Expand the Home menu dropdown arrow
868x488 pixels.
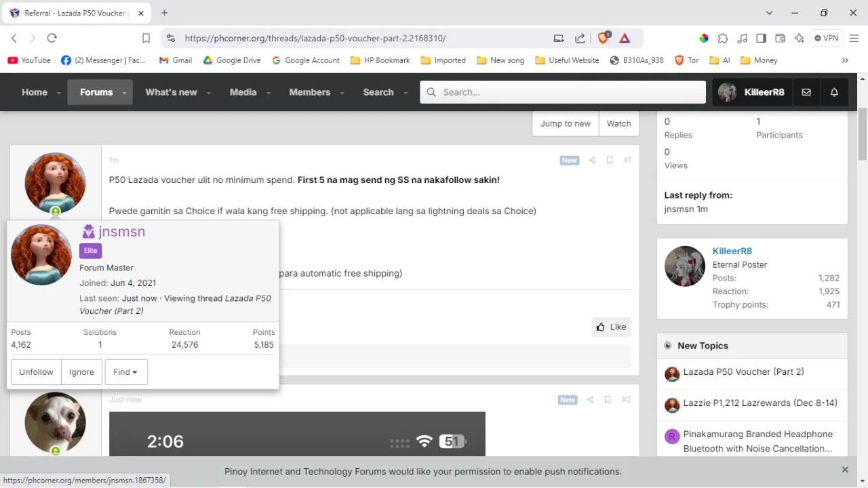pyautogui.click(x=59, y=93)
